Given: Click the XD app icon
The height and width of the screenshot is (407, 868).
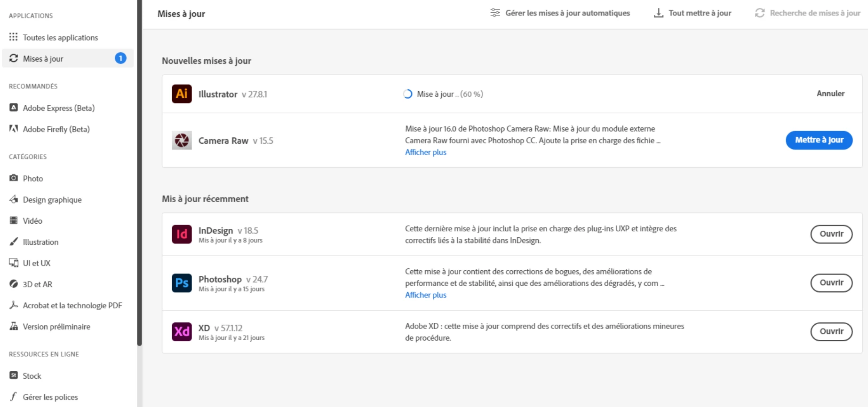Looking at the screenshot, I should 182,332.
